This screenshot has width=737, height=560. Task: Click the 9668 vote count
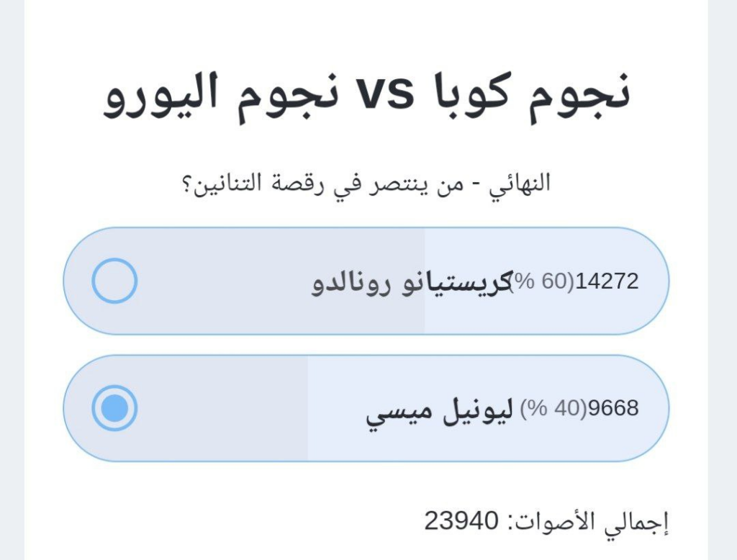613,408
